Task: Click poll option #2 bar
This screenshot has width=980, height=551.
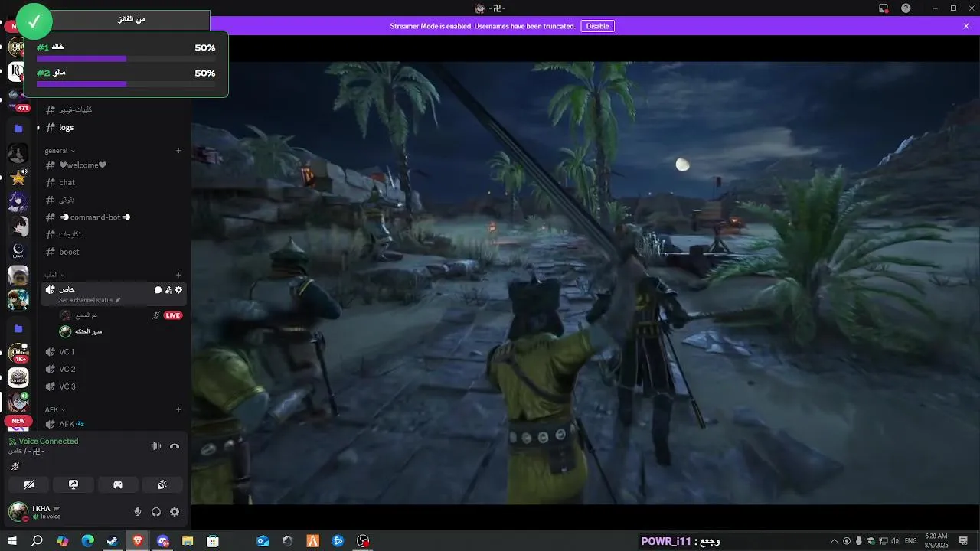Action: (x=126, y=84)
